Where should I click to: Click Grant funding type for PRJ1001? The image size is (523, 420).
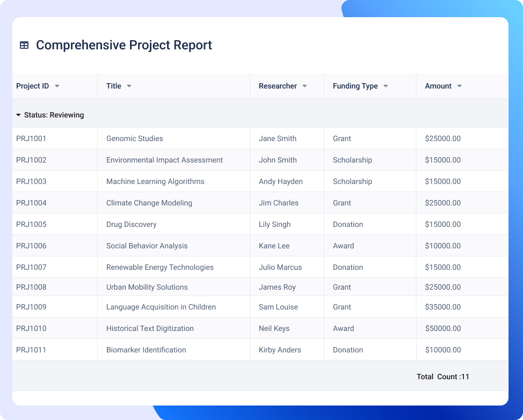(342, 138)
